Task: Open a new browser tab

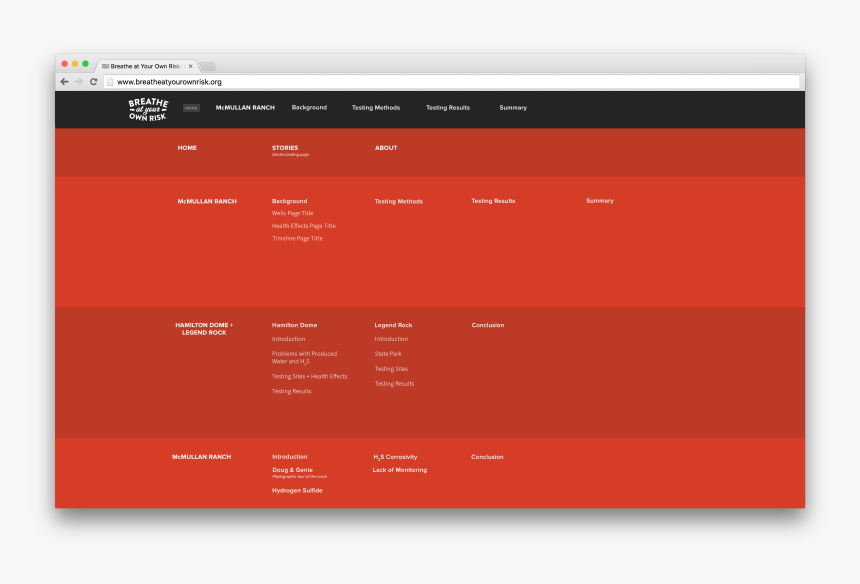Action: [207, 67]
